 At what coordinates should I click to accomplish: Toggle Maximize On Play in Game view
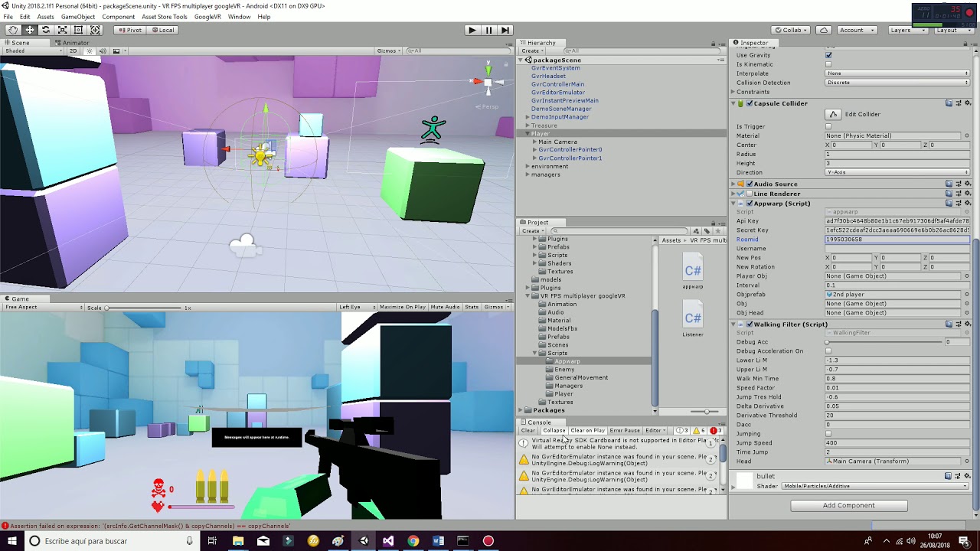click(402, 308)
